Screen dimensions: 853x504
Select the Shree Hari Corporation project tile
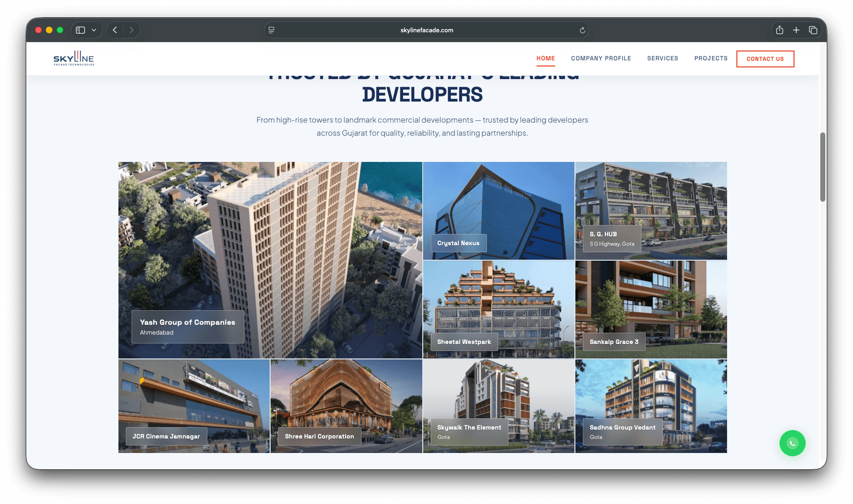[346, 406]
